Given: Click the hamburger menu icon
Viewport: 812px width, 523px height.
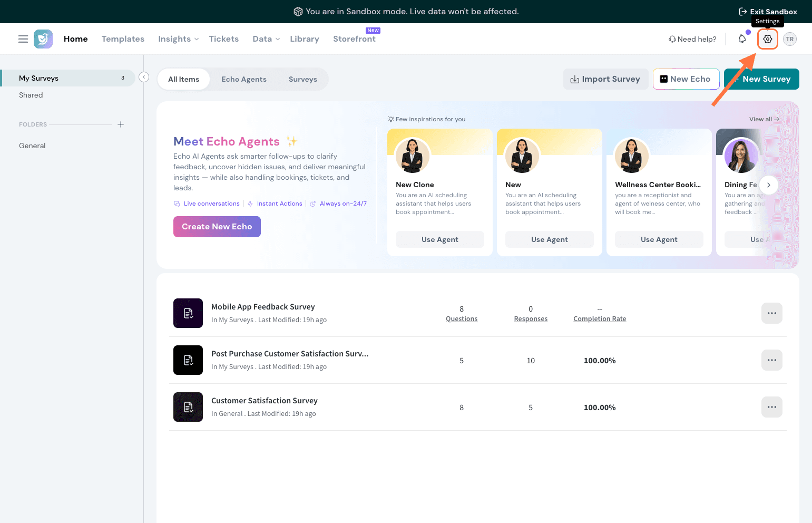Looking at the screenshot, I should [23, 39].
